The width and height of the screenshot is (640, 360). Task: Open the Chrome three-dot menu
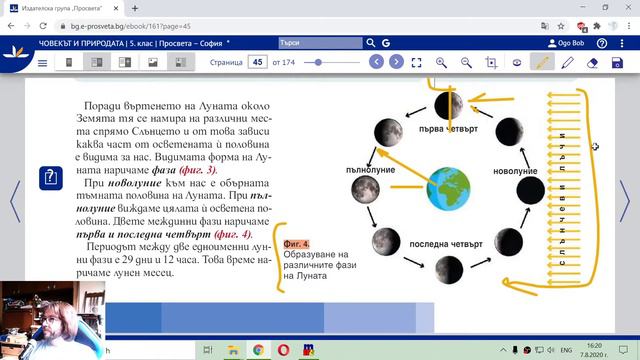629,26
